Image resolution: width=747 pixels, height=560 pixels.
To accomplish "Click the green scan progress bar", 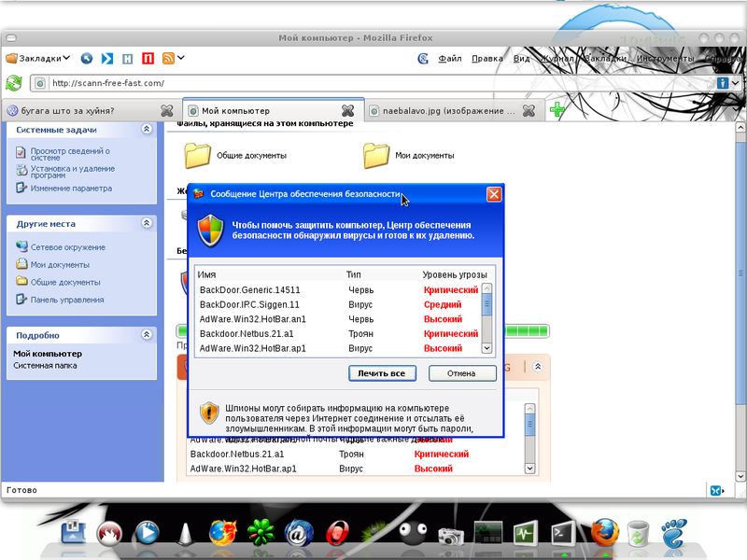I will click(526, 331).
